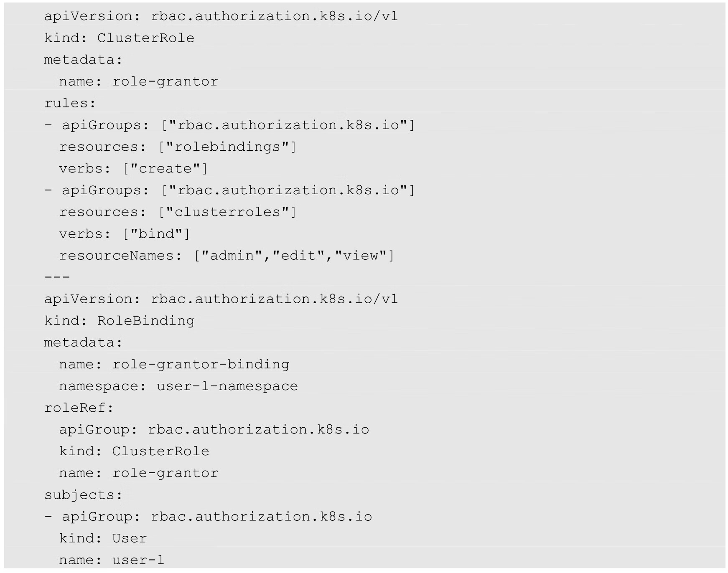Click the 'roleRef:' key
This screenshot has width=728, height=573.
coord(79,408)
